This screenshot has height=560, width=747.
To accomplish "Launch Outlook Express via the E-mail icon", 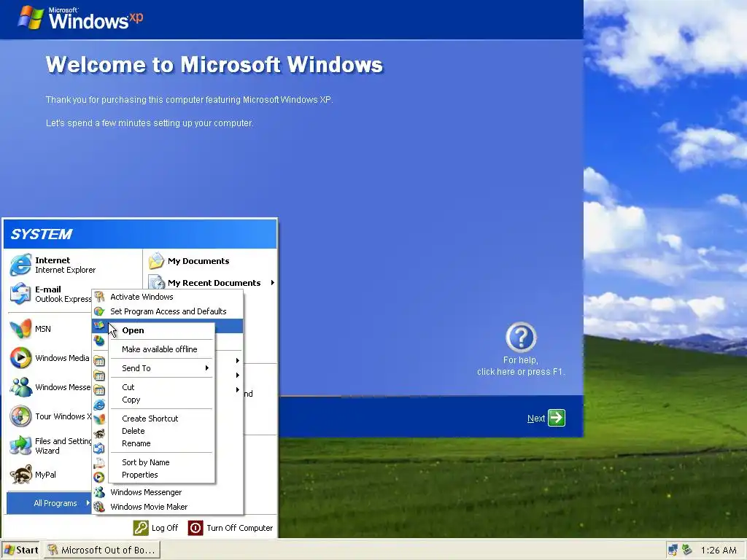I will coord(20,294).
